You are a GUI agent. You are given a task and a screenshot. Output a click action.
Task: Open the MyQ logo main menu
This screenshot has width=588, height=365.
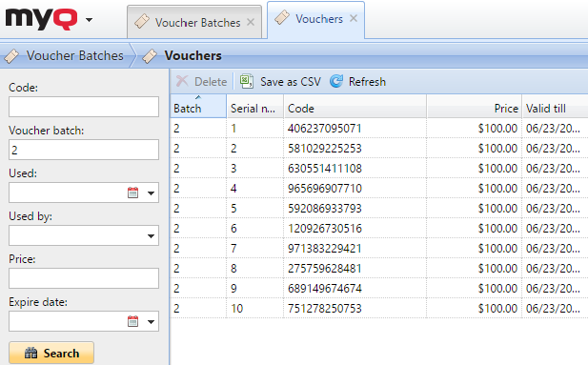(x=41, y=19)
